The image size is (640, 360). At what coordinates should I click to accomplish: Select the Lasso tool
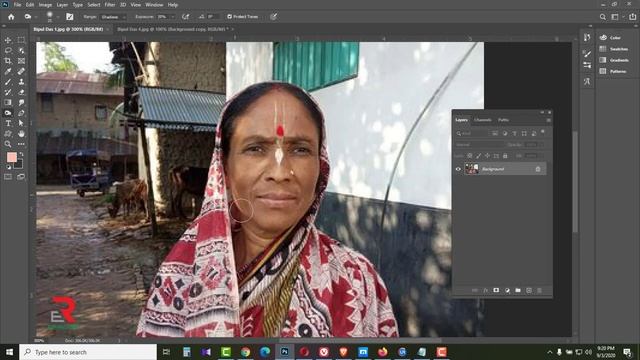click(8, 51)
